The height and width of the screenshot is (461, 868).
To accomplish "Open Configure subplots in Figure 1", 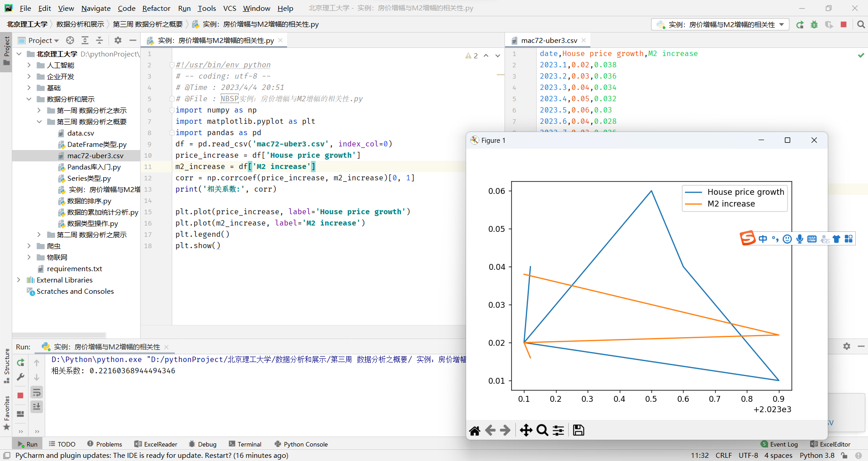I will pos(559,430).
